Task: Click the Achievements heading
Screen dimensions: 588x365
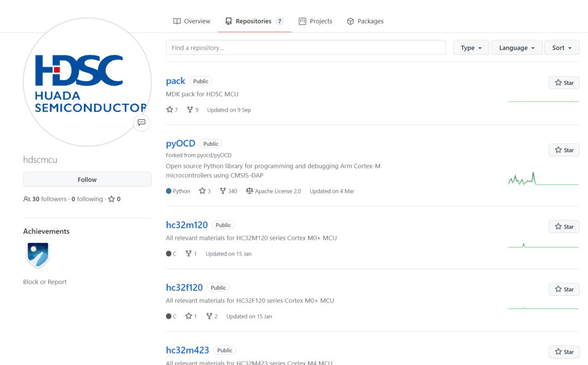Action: 46,232
